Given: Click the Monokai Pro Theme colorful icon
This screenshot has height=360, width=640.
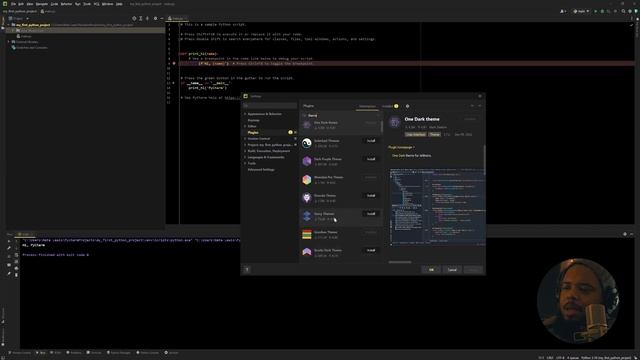Looking at the screenshot, I should (x=307, y=180).
